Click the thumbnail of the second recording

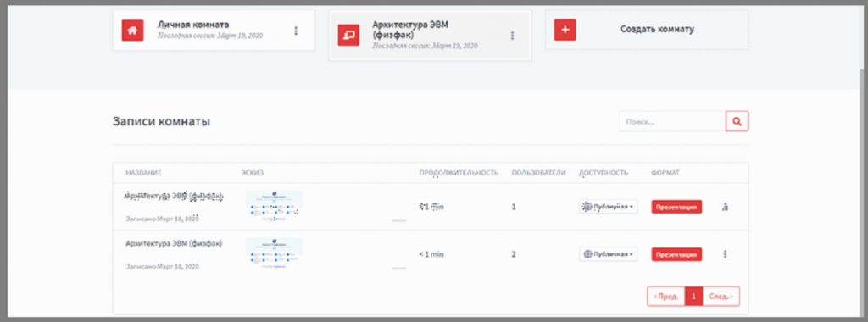[274, 254]
